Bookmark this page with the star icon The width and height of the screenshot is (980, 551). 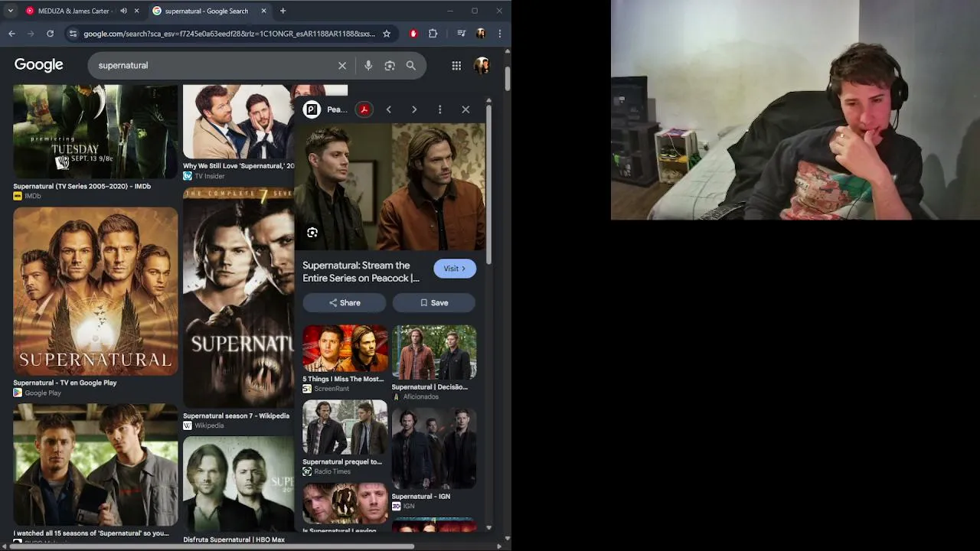(387, 34)
